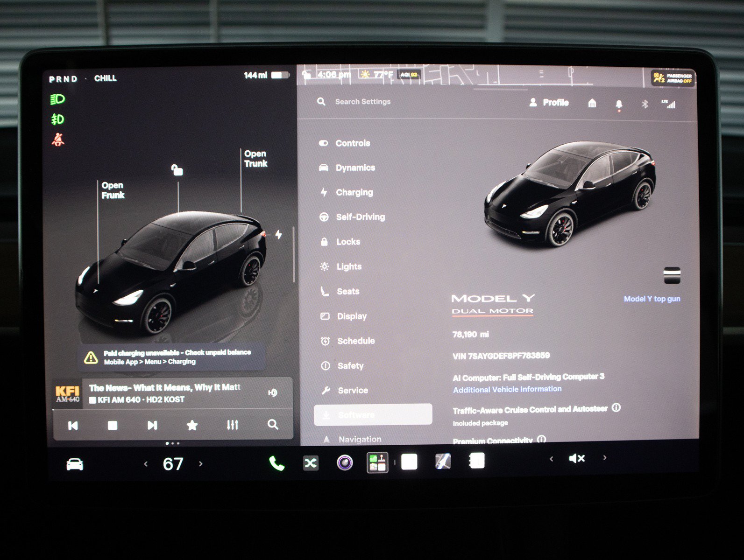The width and height of the screenshot is (744, 560).
Task: Skip to previous radio station
Action: [73, 425]
